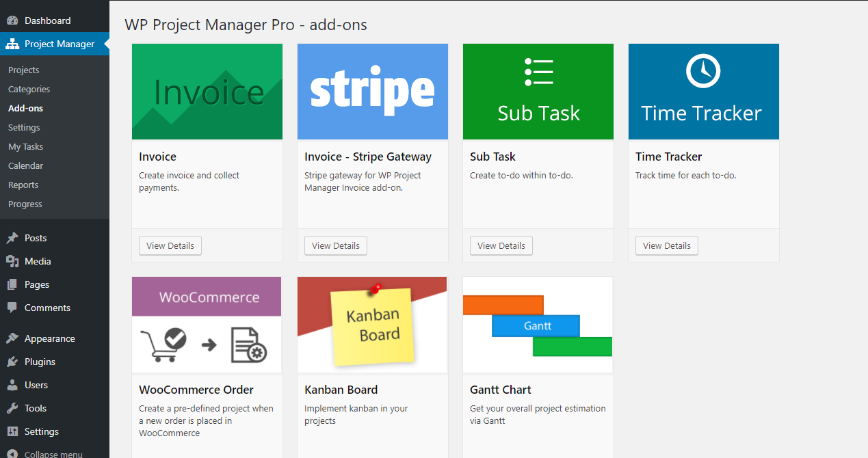Open Reports submenu item
Screen dimensions: 868x458
click(23, 185)
